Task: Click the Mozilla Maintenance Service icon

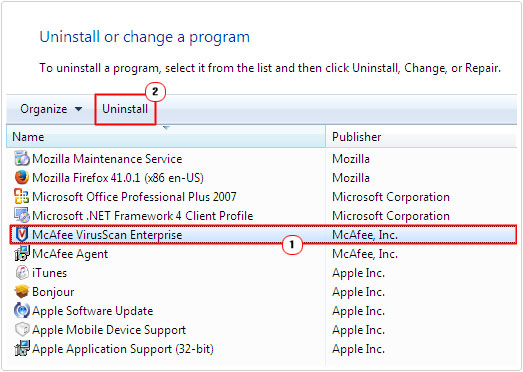Action: tap(22, 158)
